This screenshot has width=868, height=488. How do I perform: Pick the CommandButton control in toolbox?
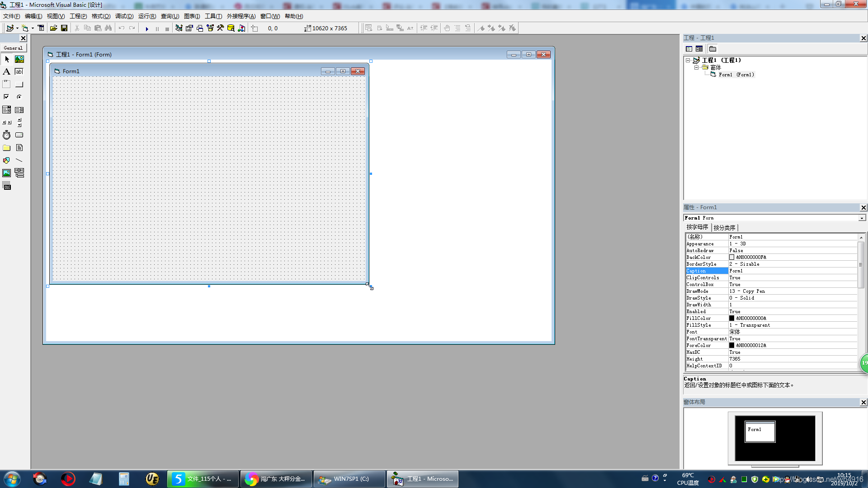click(19, 84)
